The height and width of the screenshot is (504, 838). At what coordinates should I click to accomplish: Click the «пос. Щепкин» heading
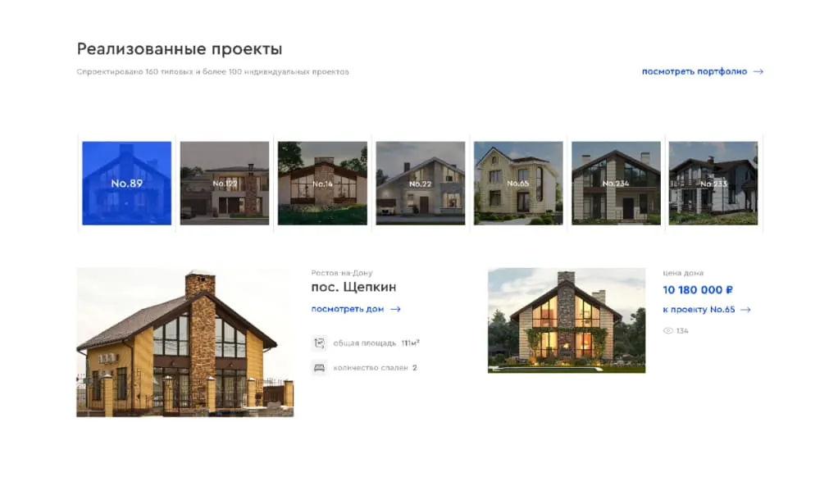point(353,288)
